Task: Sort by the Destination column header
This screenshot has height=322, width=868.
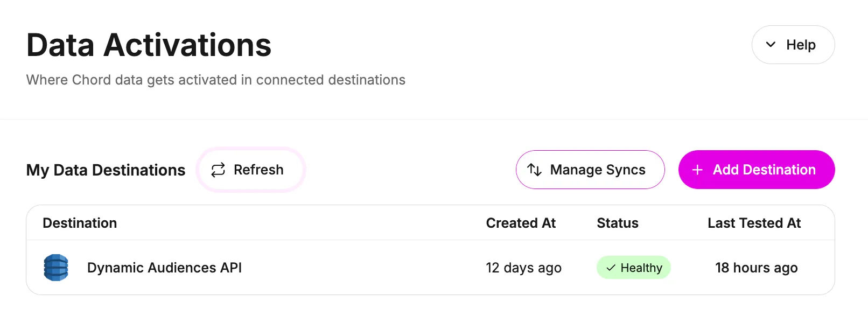Action: tap(80, 223)
